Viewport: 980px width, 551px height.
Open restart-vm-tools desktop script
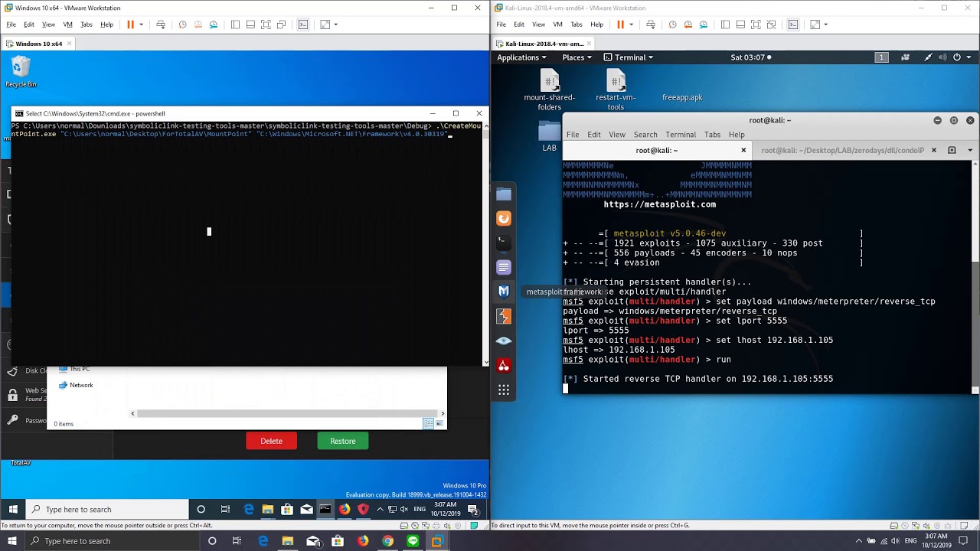[x=616, y=90]
